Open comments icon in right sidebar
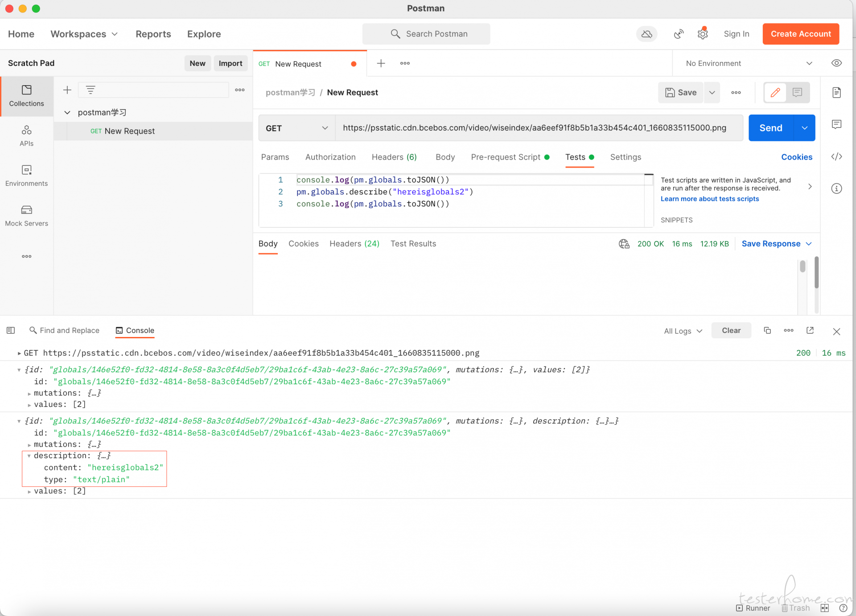Image resolution: width=856 pixels, height=616 pixels. click(836, 124)
